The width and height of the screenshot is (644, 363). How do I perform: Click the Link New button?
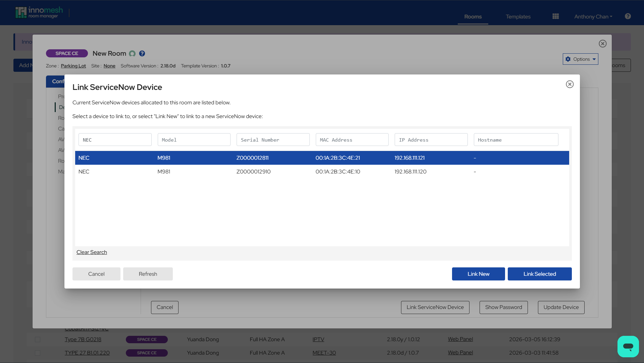coord(478,274)
